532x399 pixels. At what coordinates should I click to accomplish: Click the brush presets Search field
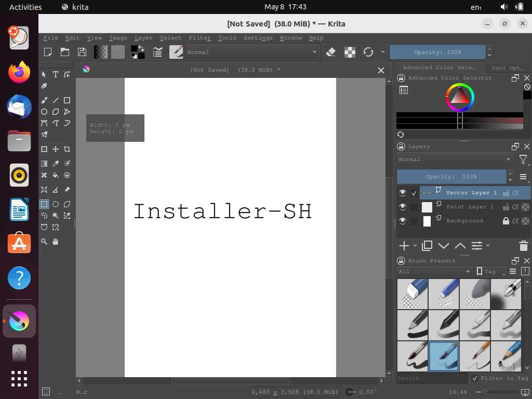[430, 378]
